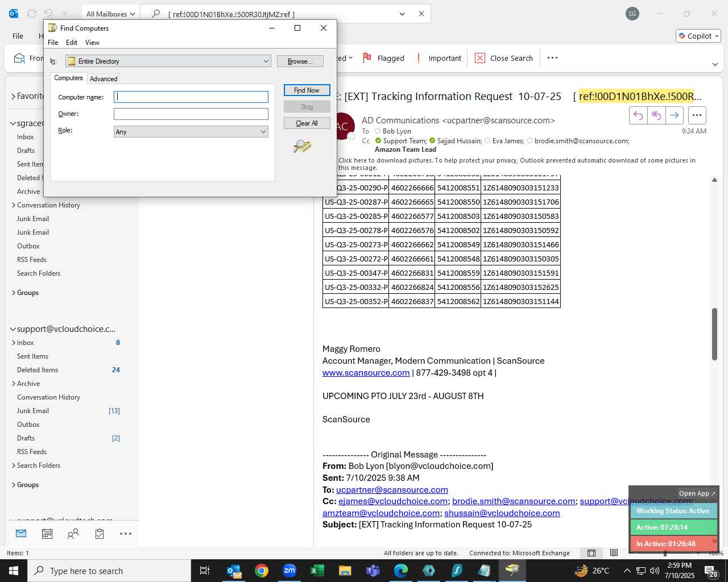Open the www.scansource.com link
This screenshot has width=728, height=582.
[366, 373]
